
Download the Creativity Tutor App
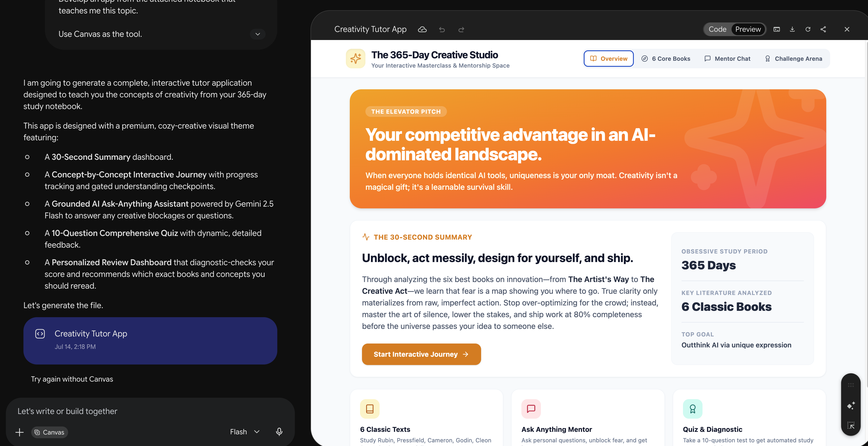pyautogui.click(x=792, y=29)
